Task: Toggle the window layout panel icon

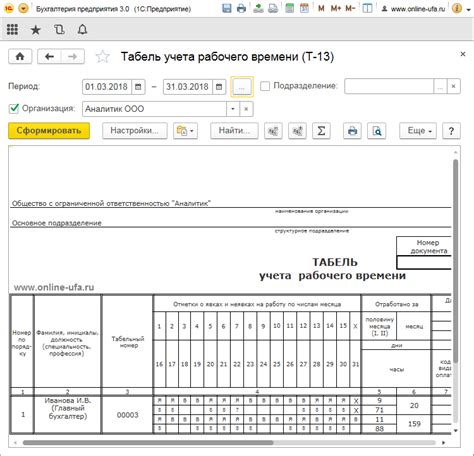Action: pyautogui.click(x=367, y=9)
